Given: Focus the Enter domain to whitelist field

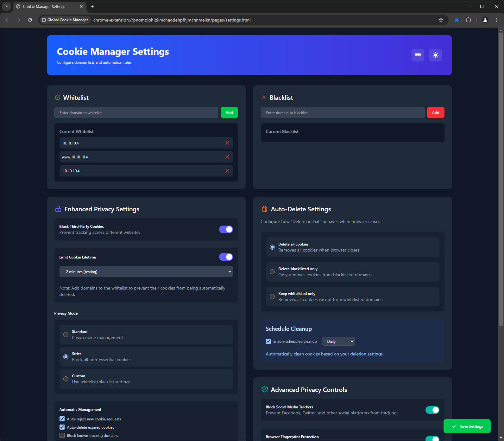Looking at the screenshot, I should (136, 112).
